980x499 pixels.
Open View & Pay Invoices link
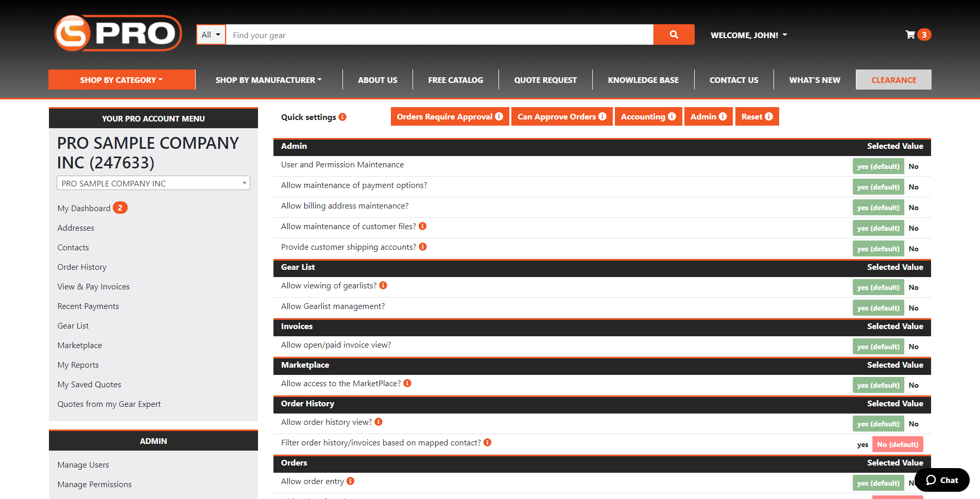(93, 286)
